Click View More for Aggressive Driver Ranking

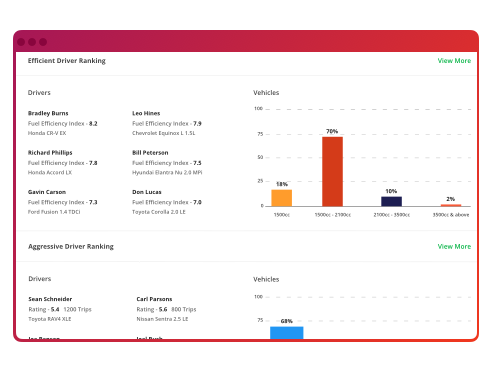[454, 246]
